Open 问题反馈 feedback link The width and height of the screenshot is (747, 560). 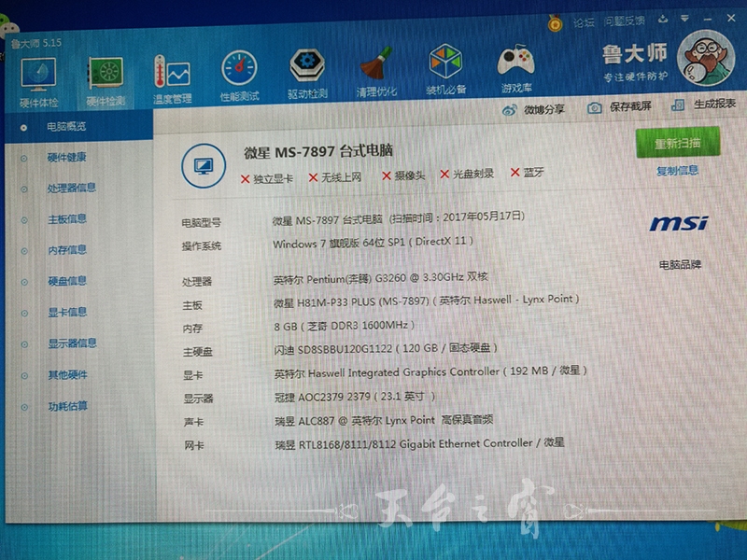tap(624, 21)
